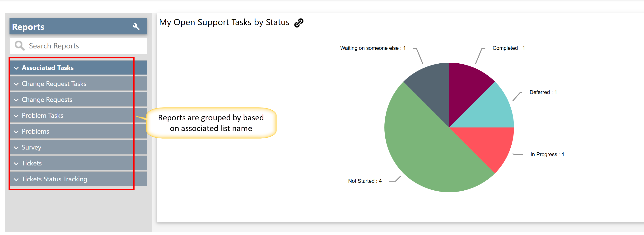
Task: Collapse the Associated Tasks chevron
Action: 16,68
